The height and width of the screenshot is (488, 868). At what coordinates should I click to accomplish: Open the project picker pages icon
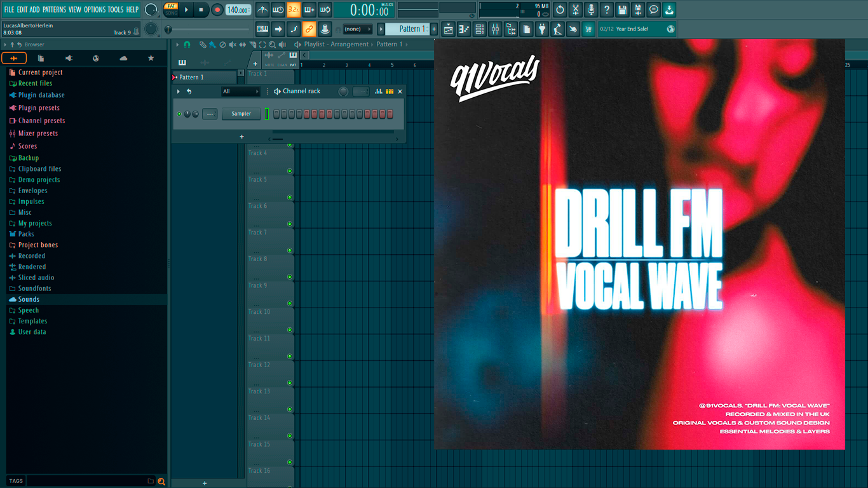pos(526,29)
